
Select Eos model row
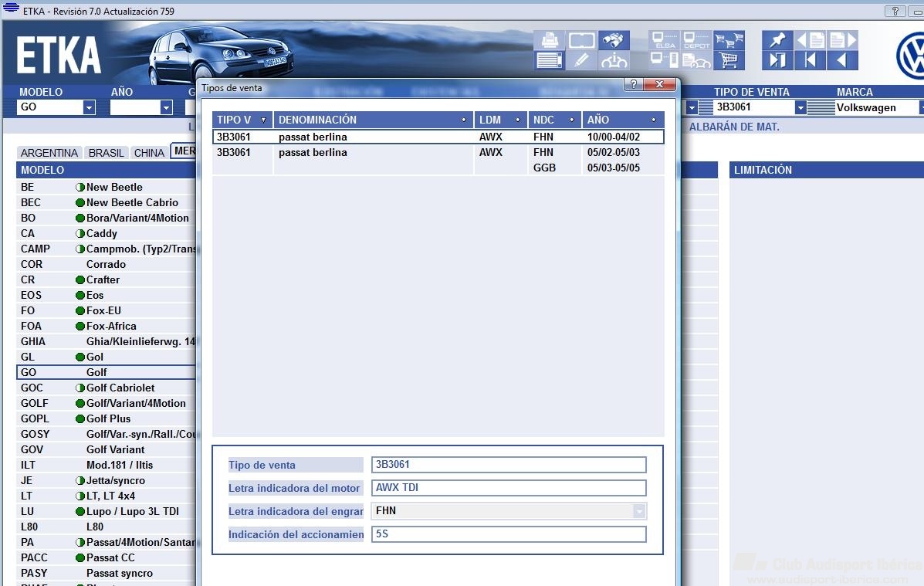point(106,295)
